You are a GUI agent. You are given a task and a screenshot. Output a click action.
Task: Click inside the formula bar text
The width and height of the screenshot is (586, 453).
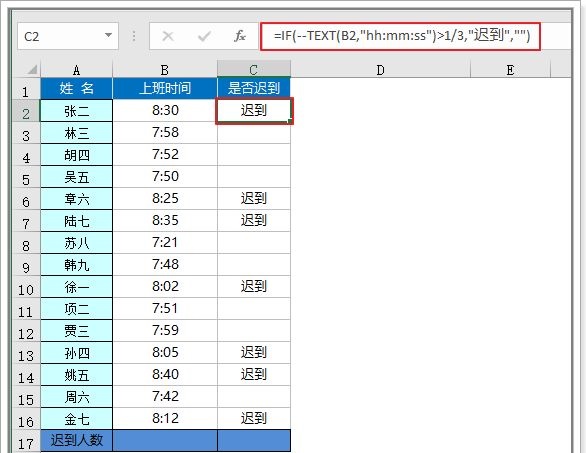[x=402, y=36]
